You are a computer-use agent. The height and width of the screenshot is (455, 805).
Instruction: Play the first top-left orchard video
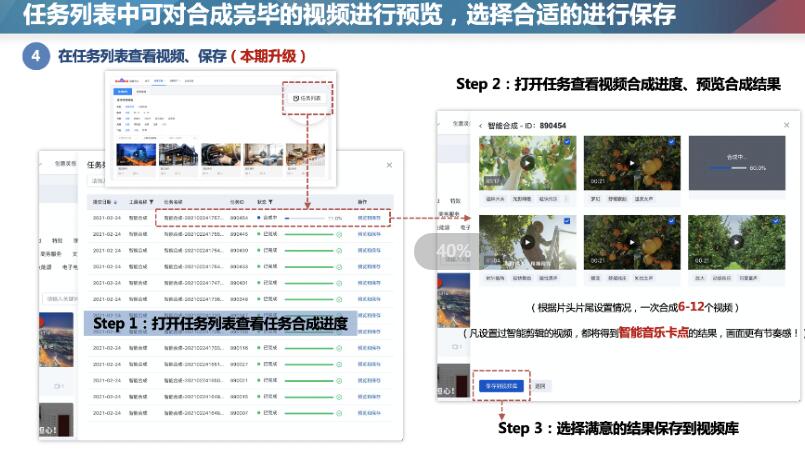click(527, 163)
